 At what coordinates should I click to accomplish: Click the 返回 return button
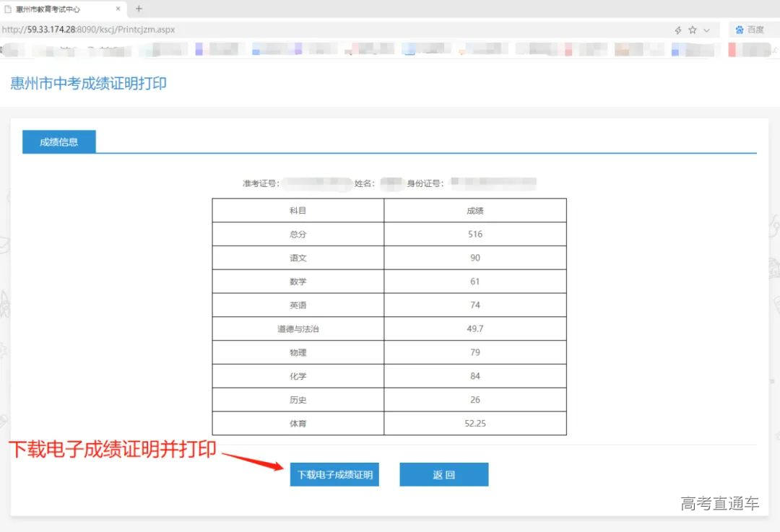tap(443, 474)
